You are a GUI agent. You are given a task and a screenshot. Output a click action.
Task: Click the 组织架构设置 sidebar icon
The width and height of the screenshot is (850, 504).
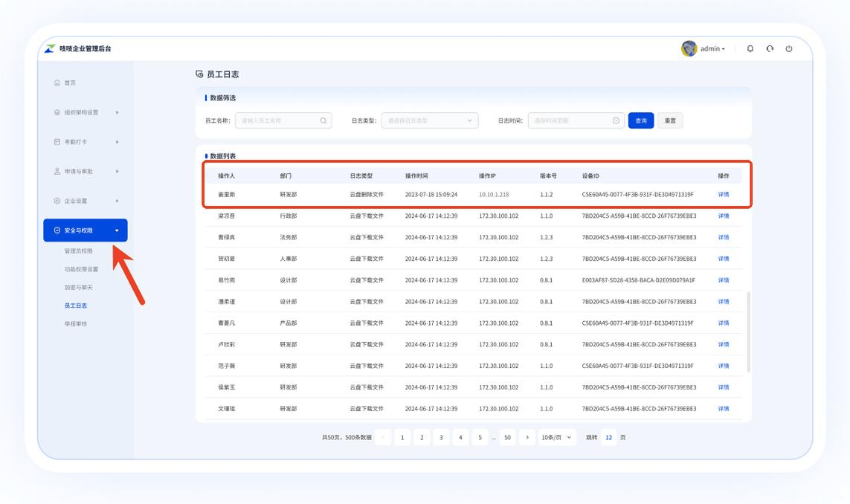(57, 112)
